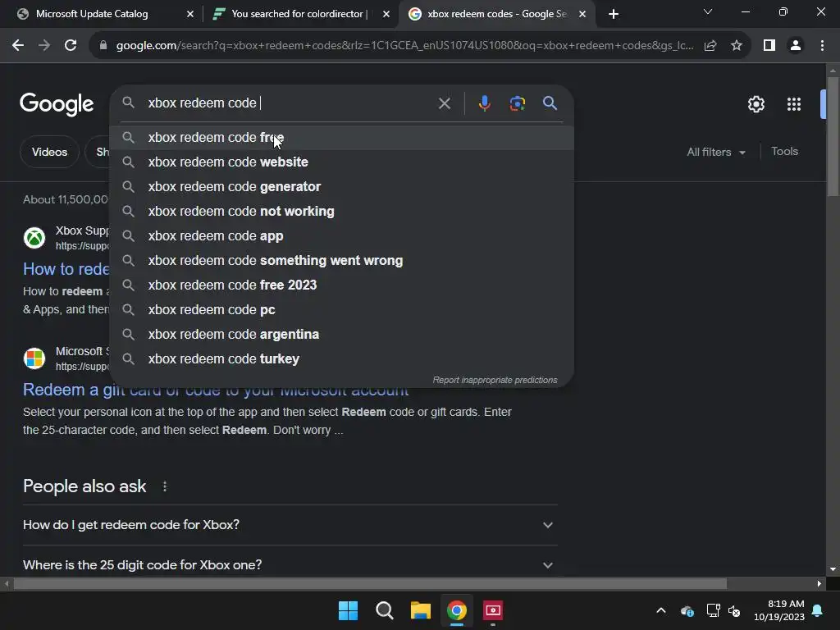Viewport: 840px width, 630px height.
Task: Open File Explorer from taskbar
Action: (x=421, y=610)
